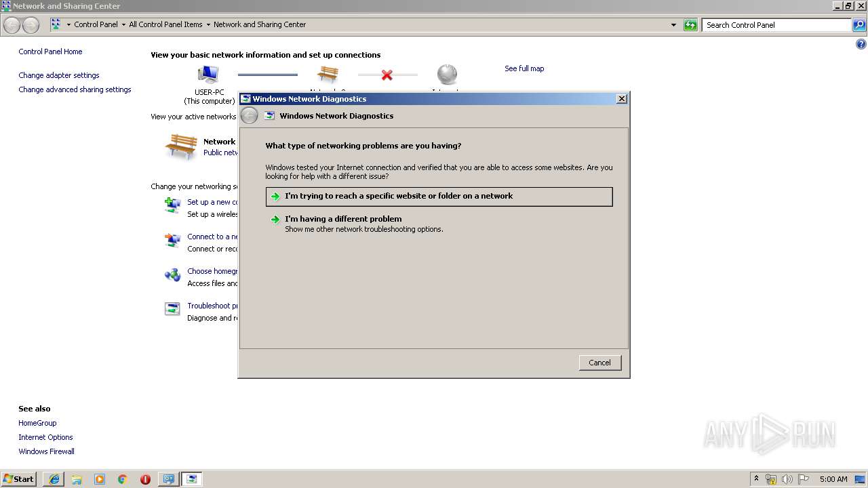The height and width of the screenshot is (488, 868).
Task: Click the greyed back arrow in Network Diagnostics dialog
Action: pyautogui.click(x=250, y=116)
